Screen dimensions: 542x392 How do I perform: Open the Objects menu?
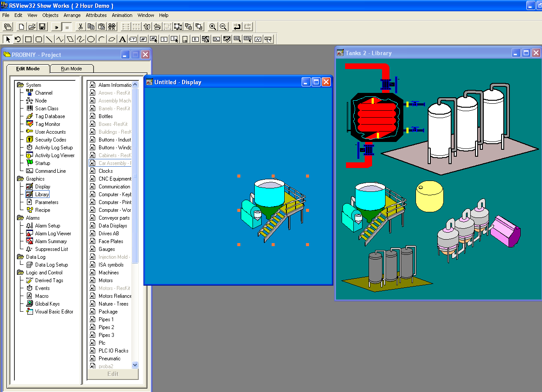tap(50, 15)
